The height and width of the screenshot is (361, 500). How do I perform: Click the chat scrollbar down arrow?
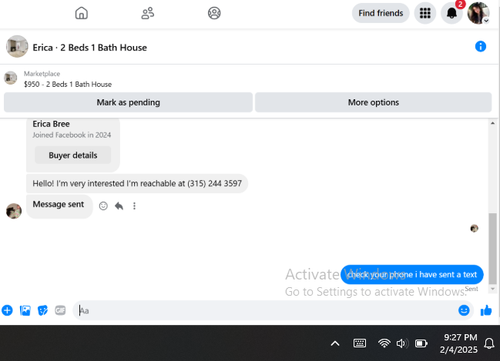493,289
